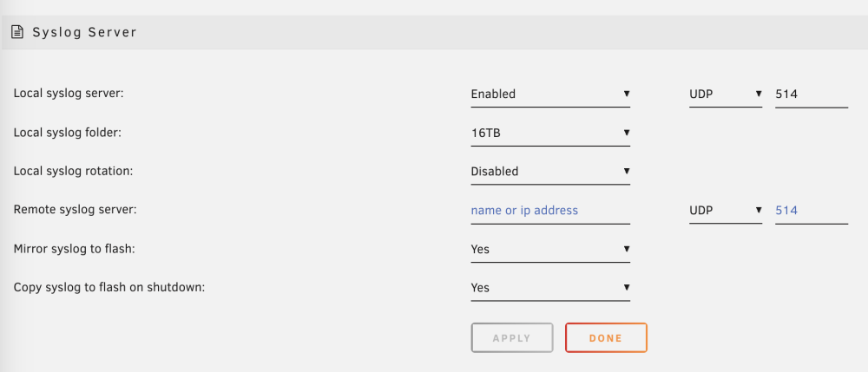Click the Remote syslog server label
The height and width of the screenshot is (372, 868).
coord(76,210)
